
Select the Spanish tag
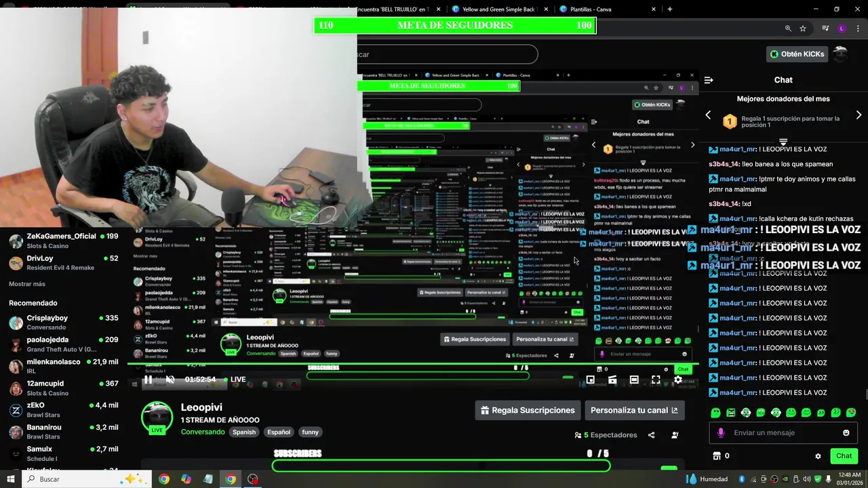(244, 432)
